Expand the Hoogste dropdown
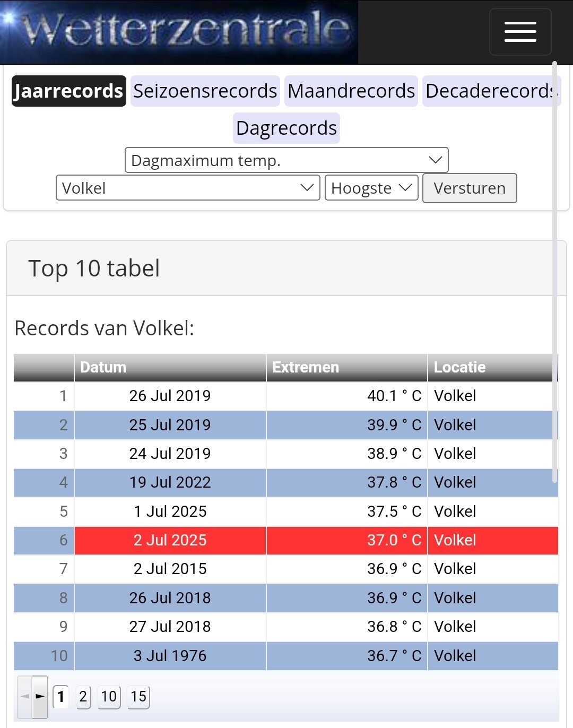573x728 pixels. pos(371,188)
